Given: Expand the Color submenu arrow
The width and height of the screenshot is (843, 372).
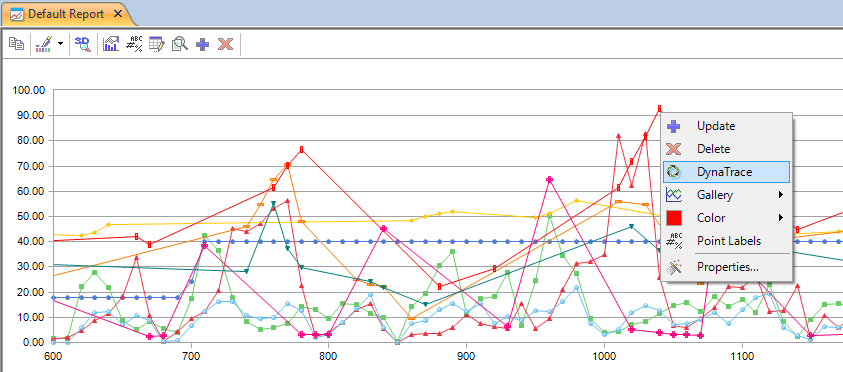Looking at the screenshot, I should [x=781, y=218].
